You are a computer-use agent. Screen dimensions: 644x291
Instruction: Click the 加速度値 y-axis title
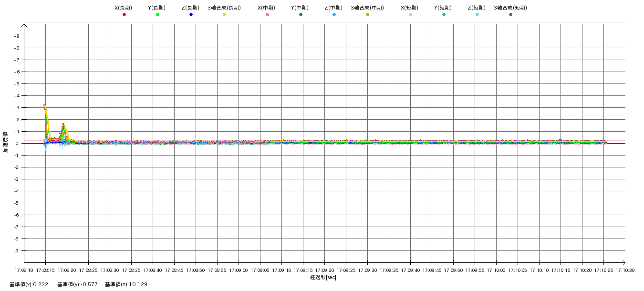6,142
